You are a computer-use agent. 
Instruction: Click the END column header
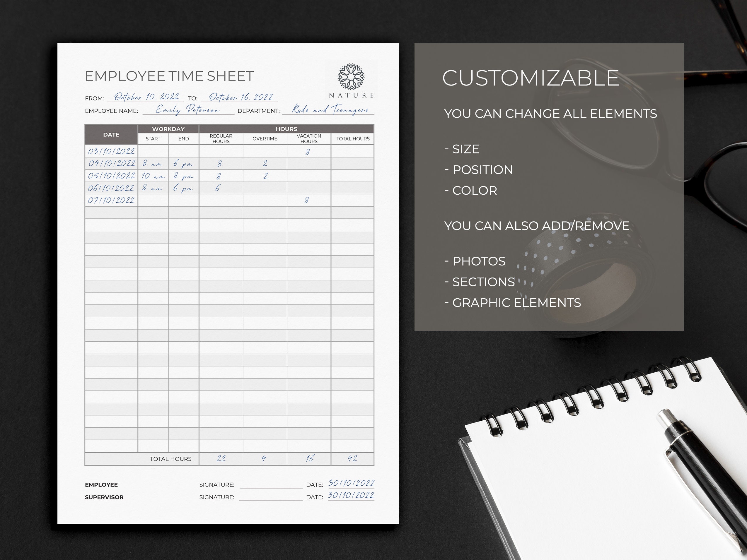click(x=184, y=139)
